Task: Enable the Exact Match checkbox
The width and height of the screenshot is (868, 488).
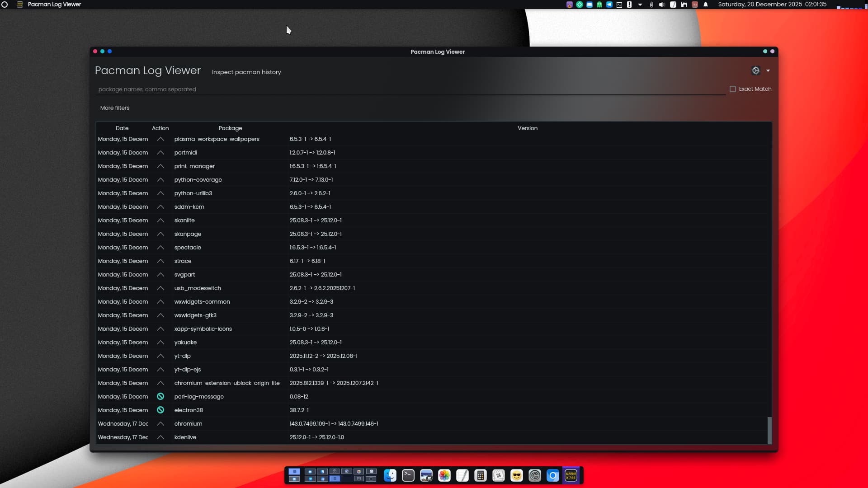Action: (733, 89)
